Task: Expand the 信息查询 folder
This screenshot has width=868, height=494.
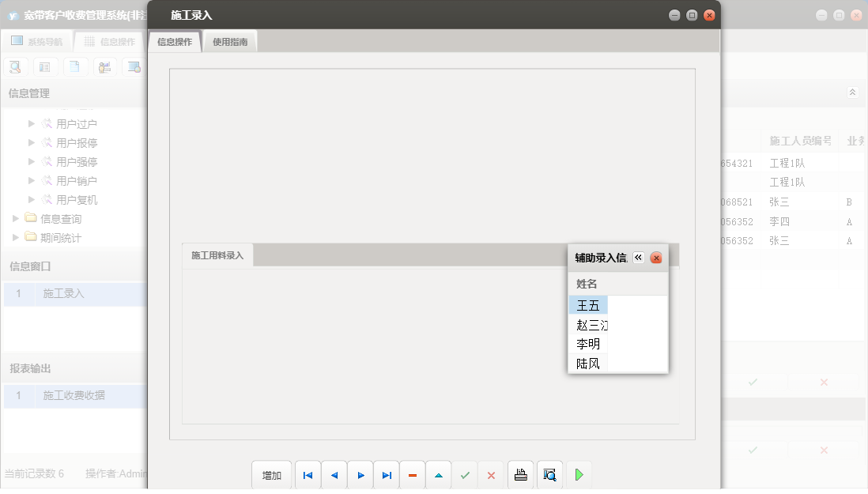Action: click(x=17, y=219)
